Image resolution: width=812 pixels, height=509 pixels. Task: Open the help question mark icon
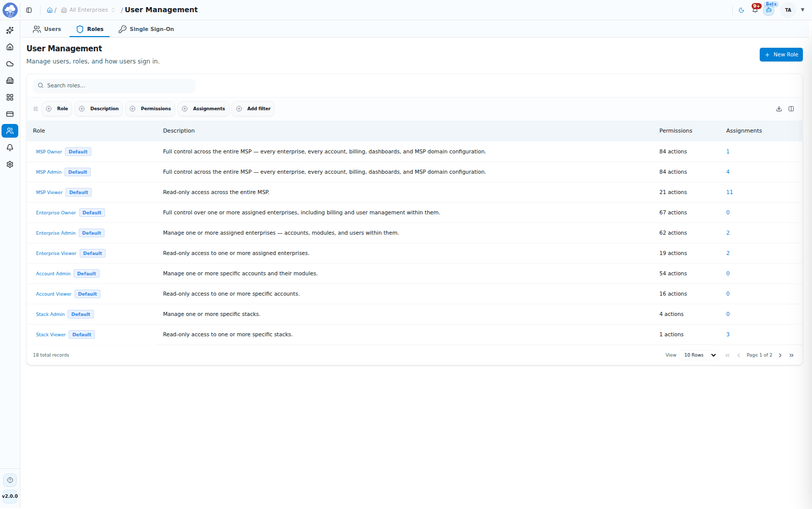(10, 480)
